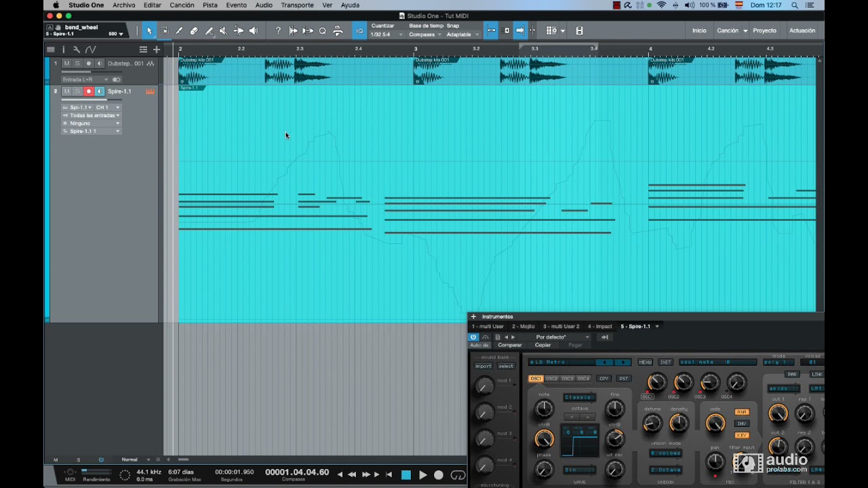Screen dimensions: 868x488
Task: Open Spire-1.1 instrument editor keyboard icon
Action: click(150, 91)
